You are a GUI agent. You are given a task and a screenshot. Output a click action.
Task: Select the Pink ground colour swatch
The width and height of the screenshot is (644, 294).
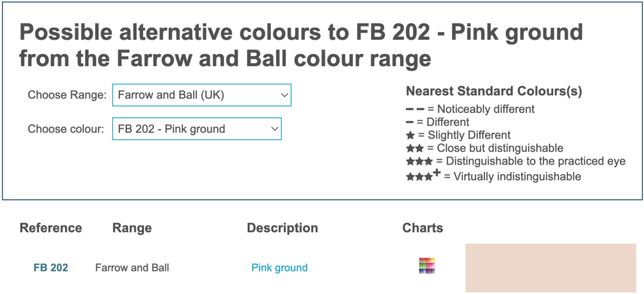point(550,268)
